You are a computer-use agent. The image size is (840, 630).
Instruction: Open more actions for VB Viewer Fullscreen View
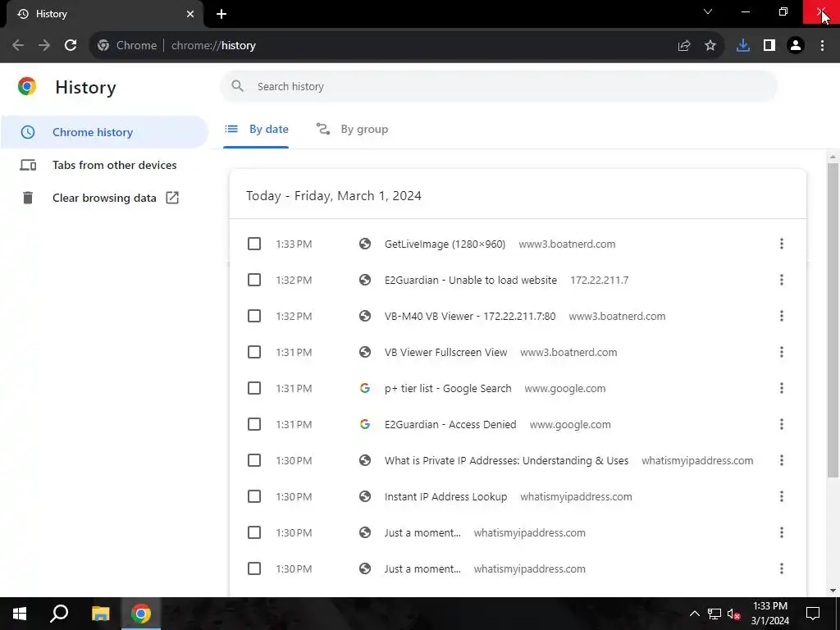tap(782, 352)
